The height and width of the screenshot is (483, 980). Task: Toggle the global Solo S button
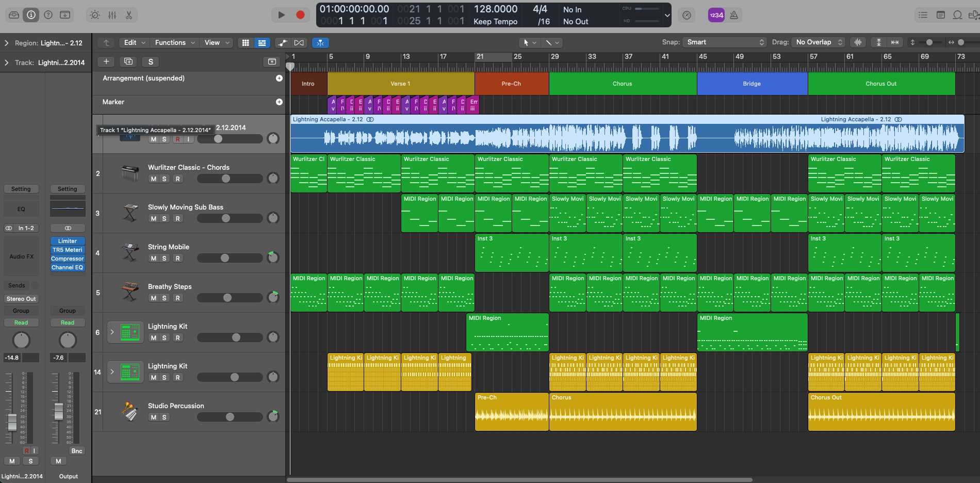click(151, 61)
